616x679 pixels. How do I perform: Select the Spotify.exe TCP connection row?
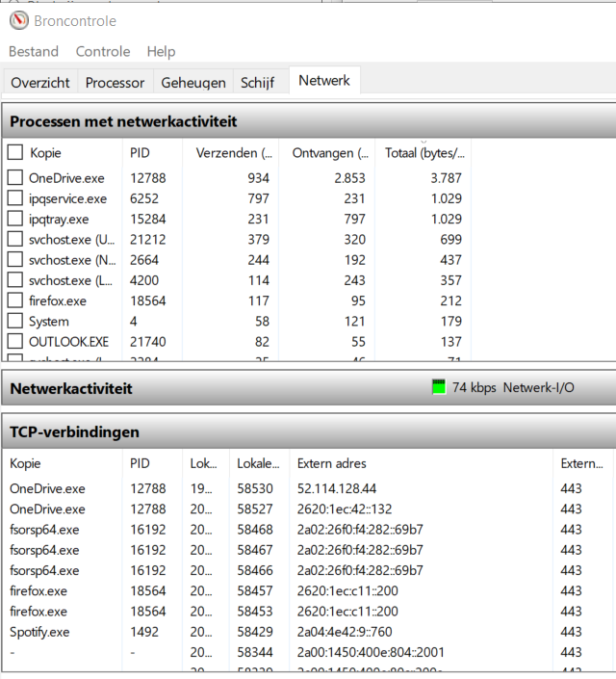coord(309,632)
